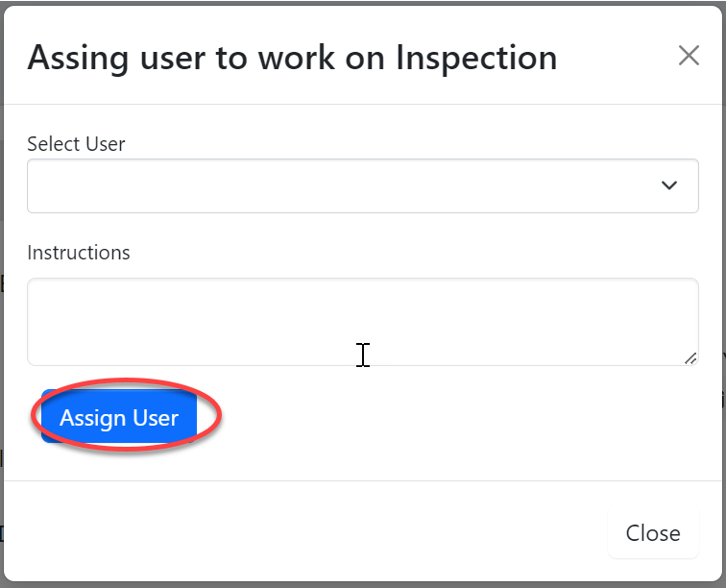Dismiss the modal using the top-right X
726x588 pixels.
[689, 56]
